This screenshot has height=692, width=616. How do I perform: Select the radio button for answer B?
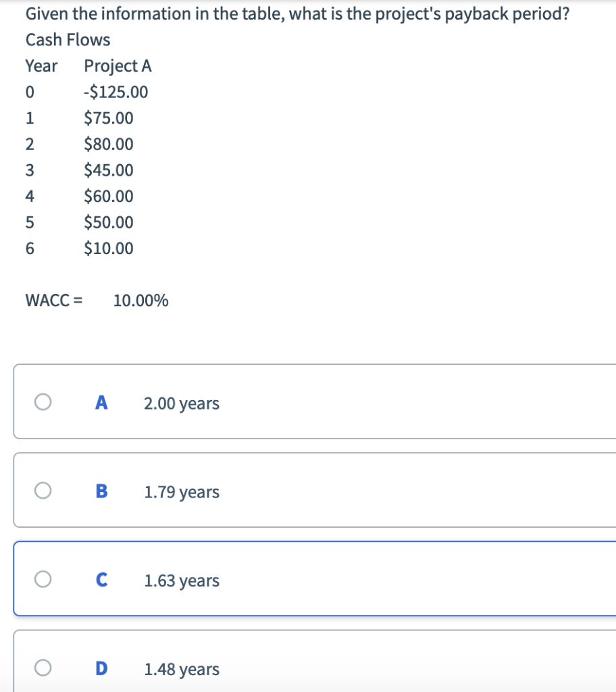(43, 491)
